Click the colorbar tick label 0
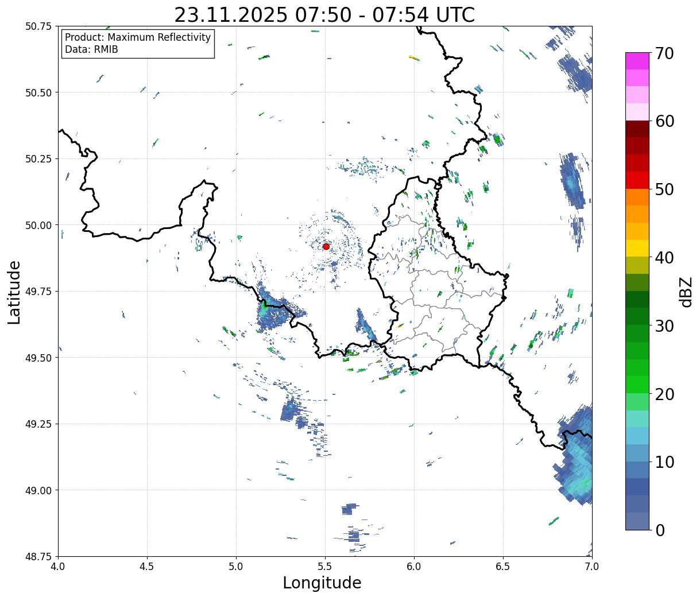The image size is (700, 597). [660, 530]
